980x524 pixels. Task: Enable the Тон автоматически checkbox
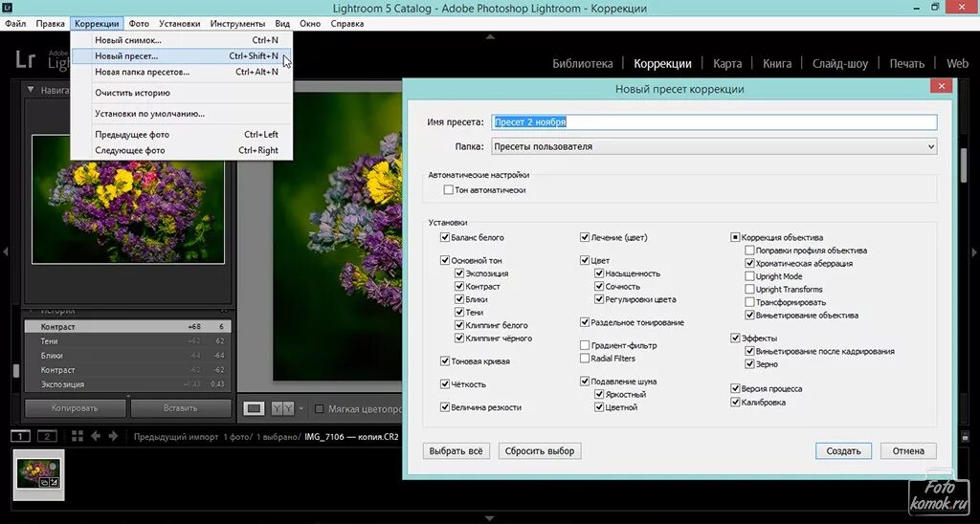(x=448, y=190)
